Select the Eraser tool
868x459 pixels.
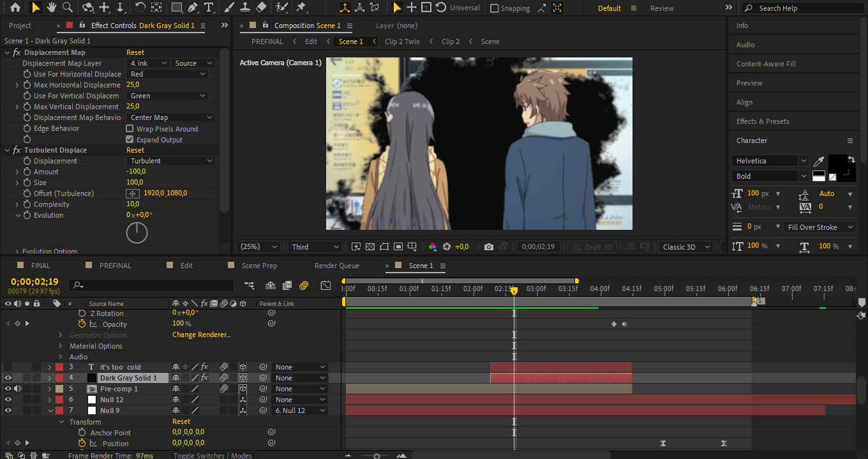coord(260,8)
